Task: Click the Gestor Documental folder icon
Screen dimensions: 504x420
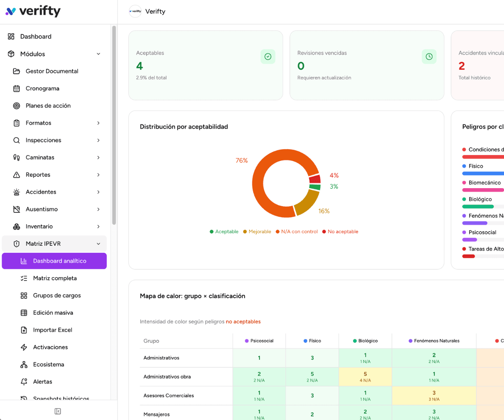Action: [x=17, y=71]
